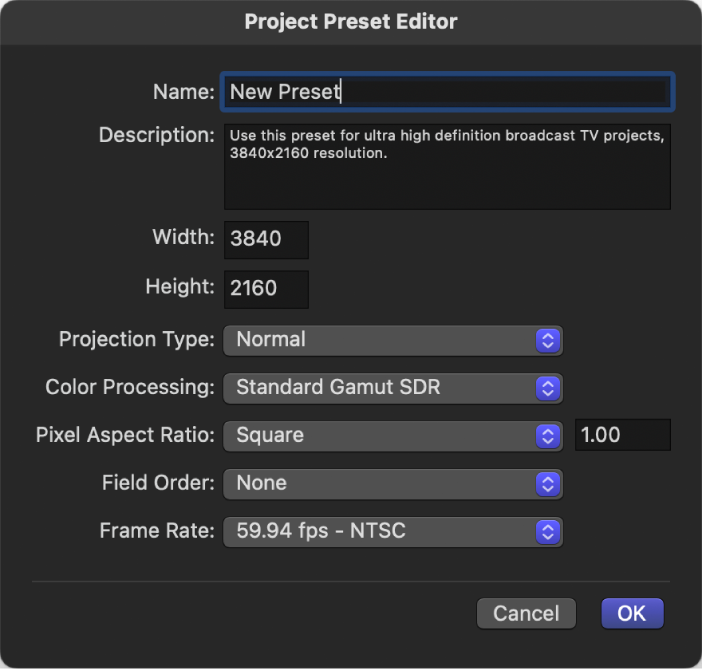
Task: Confirm the preset with OK
Action: [x=632, y=613]
